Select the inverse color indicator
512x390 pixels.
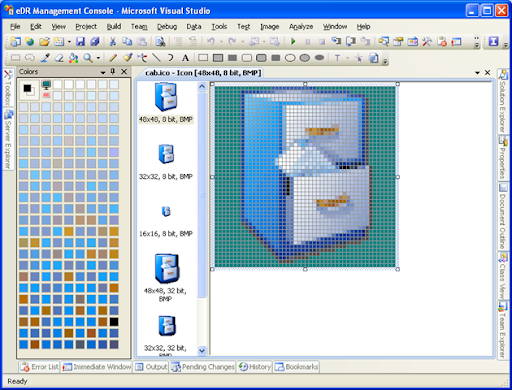pyautogui.click(x=46, y=95)
